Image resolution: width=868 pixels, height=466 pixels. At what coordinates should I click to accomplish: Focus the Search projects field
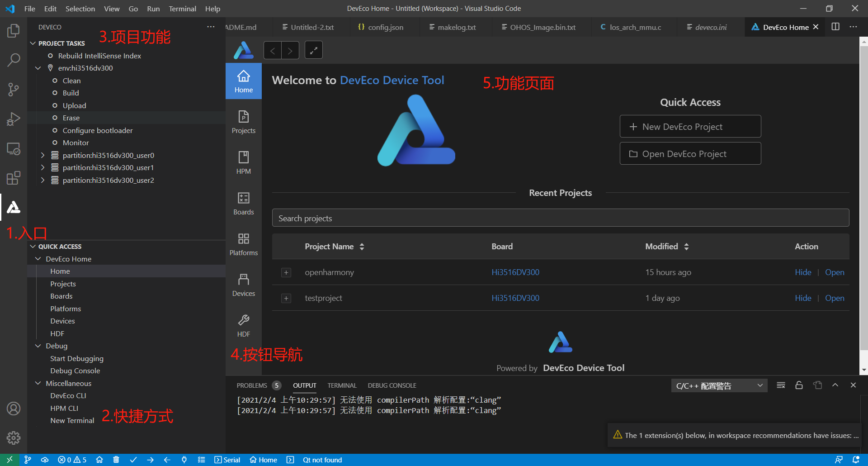point(561,218)
